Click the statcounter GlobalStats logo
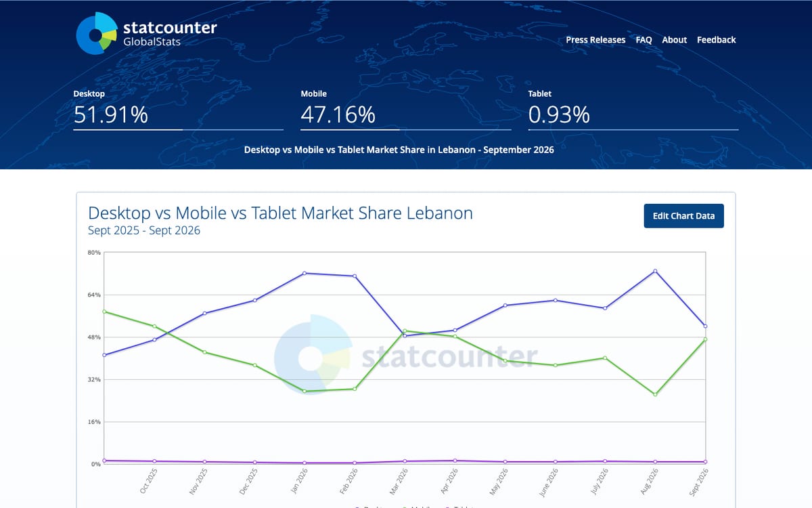Image resolution: width=812 pixels, height=508 pixels. coord(146,33)
